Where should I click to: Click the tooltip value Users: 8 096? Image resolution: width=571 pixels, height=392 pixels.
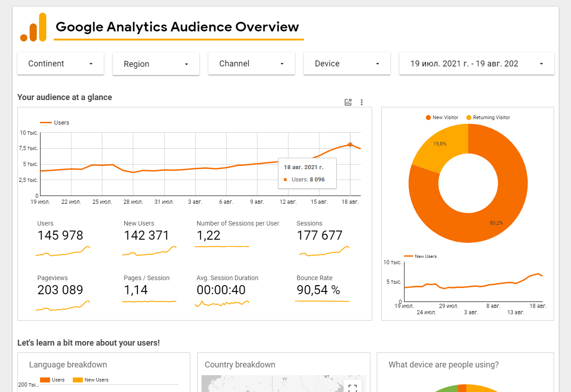point(308,180)
